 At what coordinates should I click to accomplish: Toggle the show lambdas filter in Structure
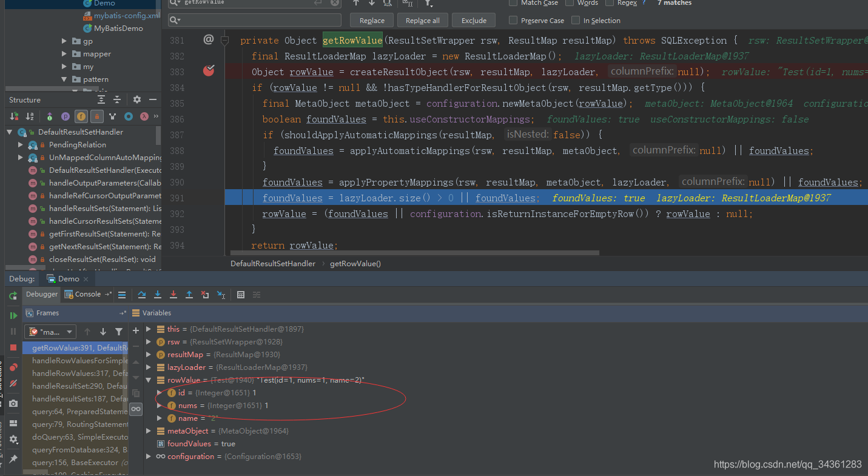[x=144, y=116]
